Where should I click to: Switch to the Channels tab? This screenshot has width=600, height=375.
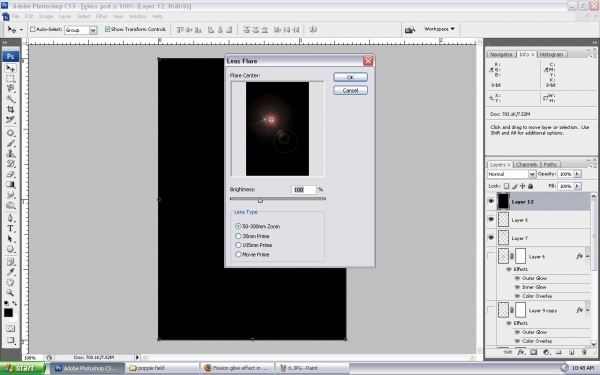tap(527, 165)
